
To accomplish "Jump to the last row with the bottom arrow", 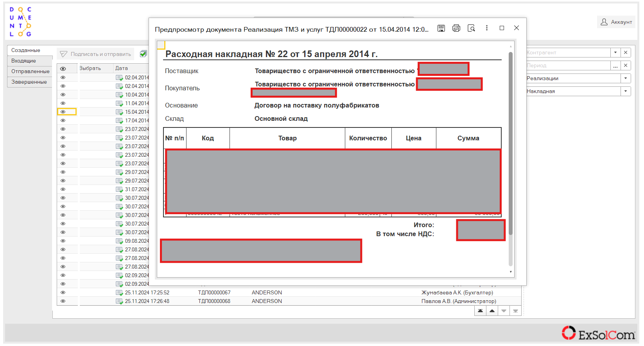I will pos(515,311).
